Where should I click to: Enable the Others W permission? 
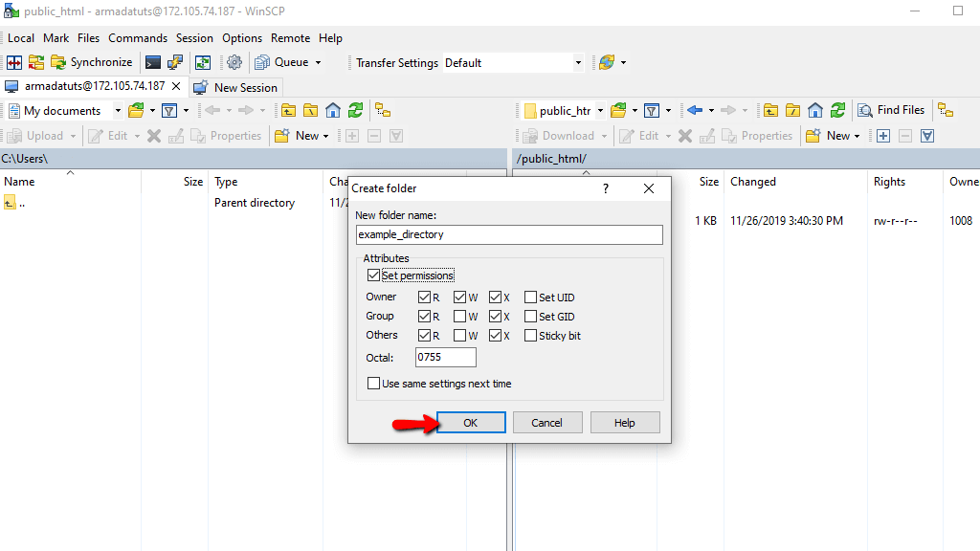pyautogui.click(x=460, y=336)
